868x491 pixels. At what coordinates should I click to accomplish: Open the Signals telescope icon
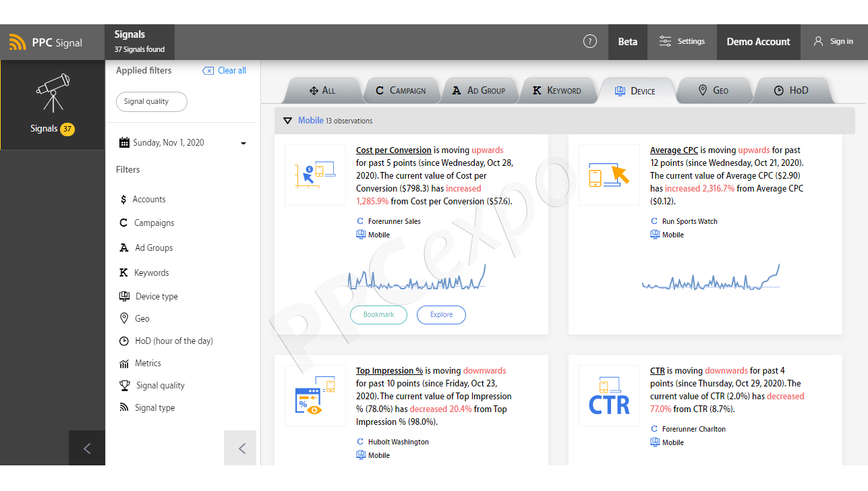[53, 92]
